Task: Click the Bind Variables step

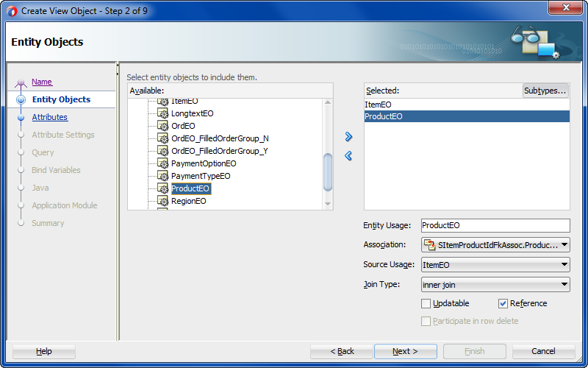Action: pos(56,170)
